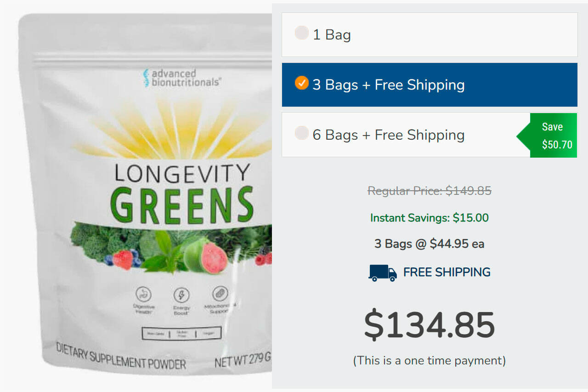Click the GREENS product title on bag
Image resolution: width=588 pixels, height=392 pixels.
(182, 204)
